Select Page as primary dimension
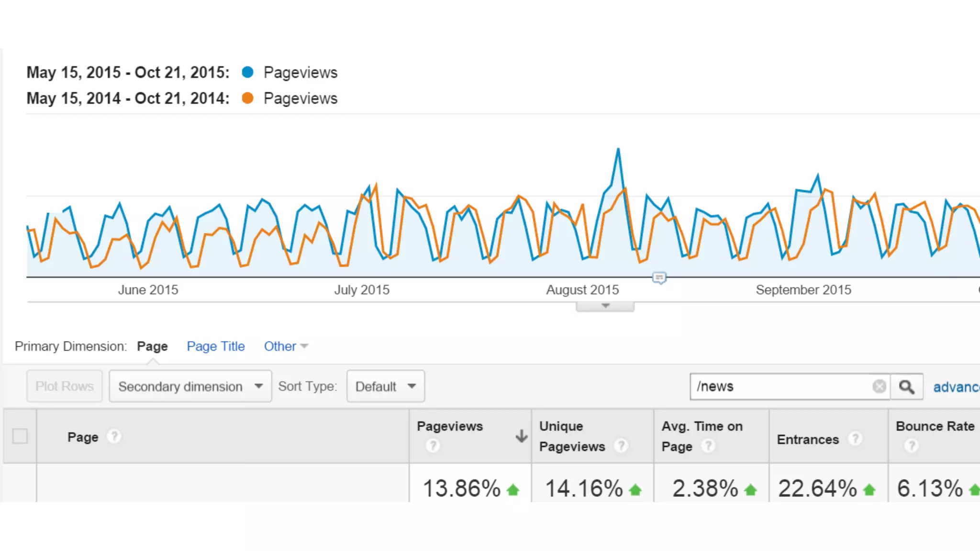The height and width of the screenshot is (551, 980). [x=152, y=346]
